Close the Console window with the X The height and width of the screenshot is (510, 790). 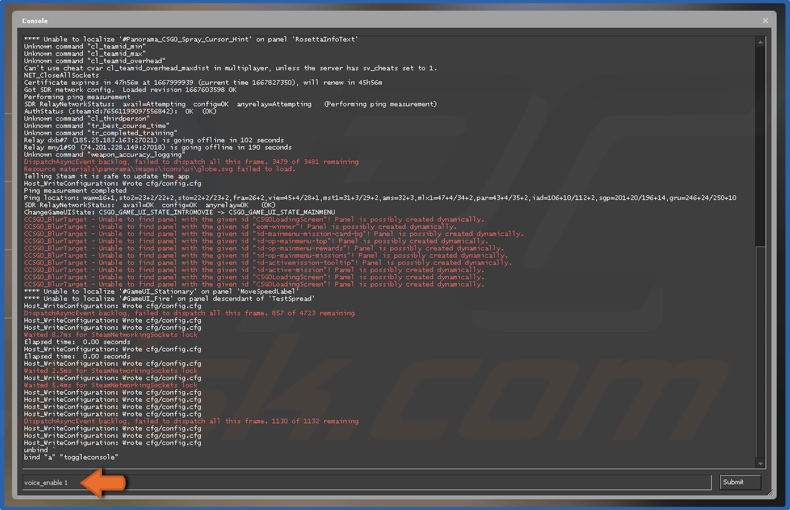(765, 21)
